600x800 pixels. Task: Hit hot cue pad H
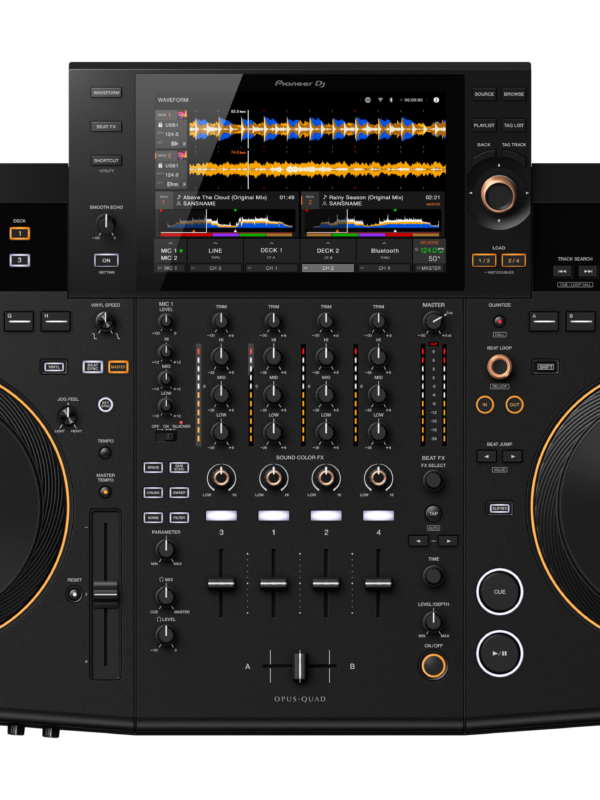pyautogui.click(x=56, y=321)
